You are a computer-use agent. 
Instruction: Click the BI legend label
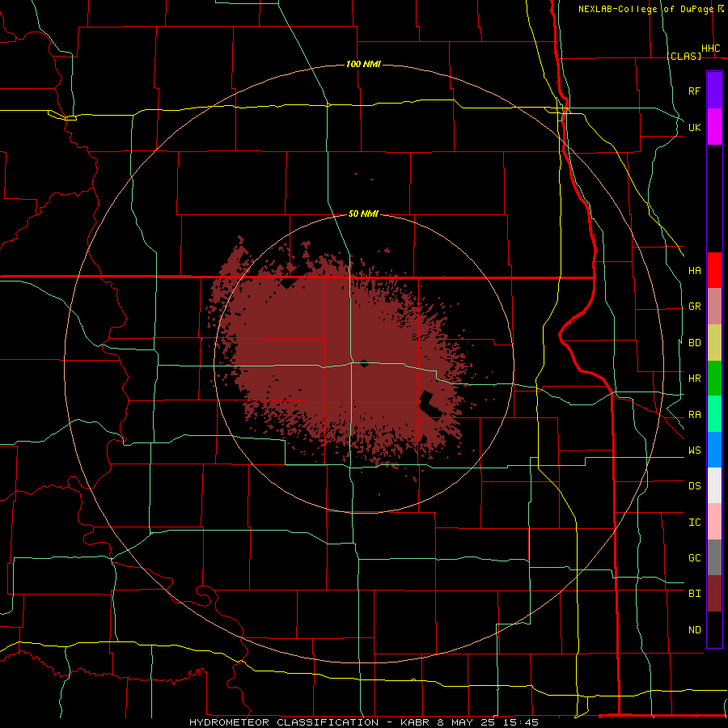[x=694, y=594]
